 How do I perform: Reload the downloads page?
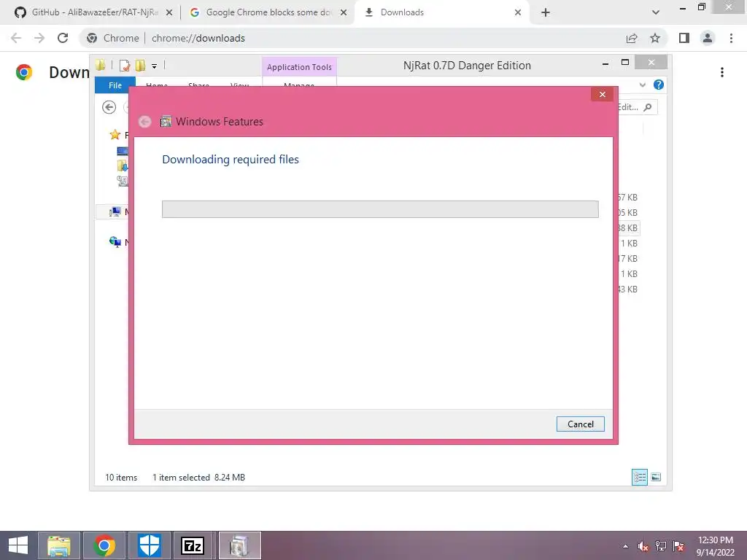(63, 38)
